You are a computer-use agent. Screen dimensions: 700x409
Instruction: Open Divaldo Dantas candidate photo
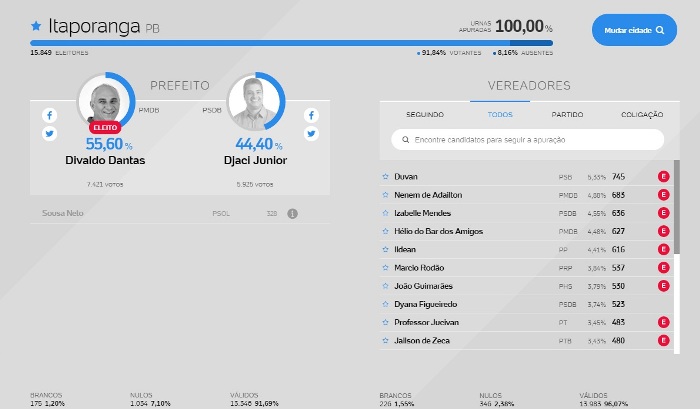[105, 102]
